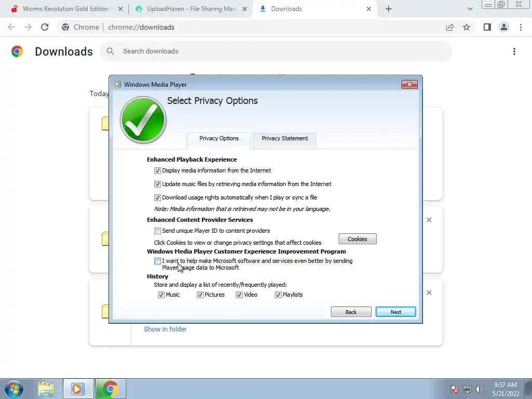Check Display media information from the Internet

157,170
